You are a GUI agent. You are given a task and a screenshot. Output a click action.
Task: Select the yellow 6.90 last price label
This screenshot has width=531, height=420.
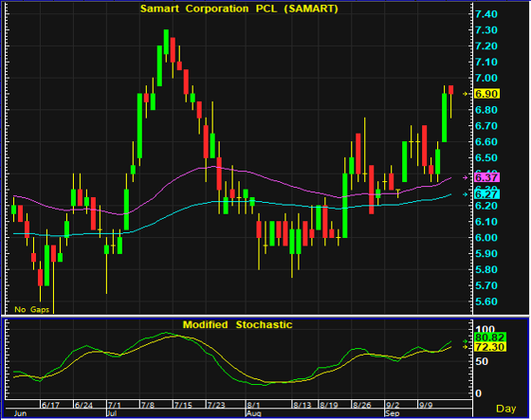486,94
